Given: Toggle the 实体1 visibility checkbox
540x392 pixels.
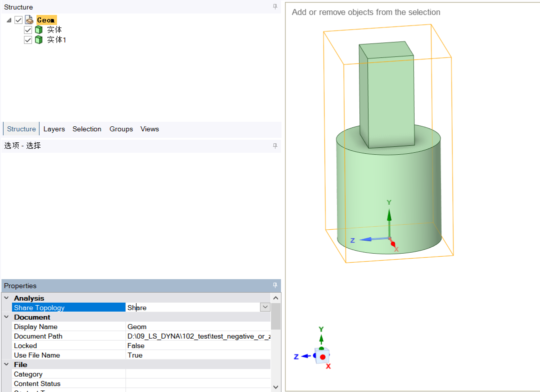Looking at the screenshot, I should coord(28,40).
